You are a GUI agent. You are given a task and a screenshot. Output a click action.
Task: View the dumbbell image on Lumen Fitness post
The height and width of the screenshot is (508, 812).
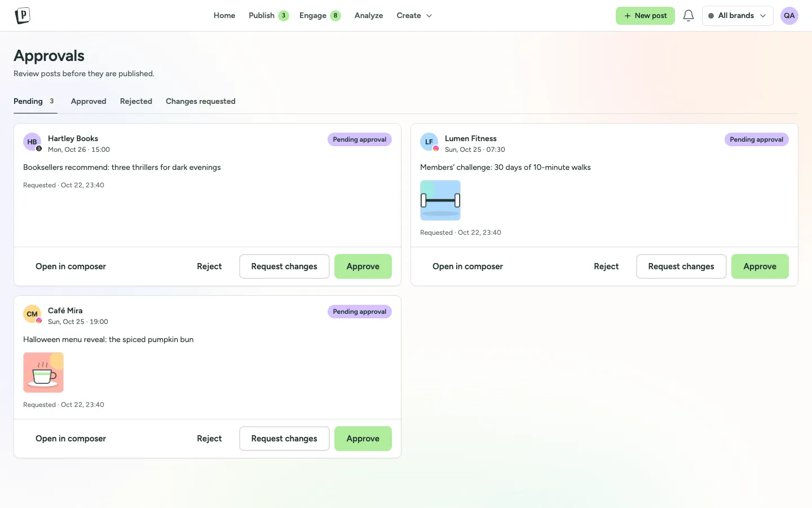pos(440,200)
